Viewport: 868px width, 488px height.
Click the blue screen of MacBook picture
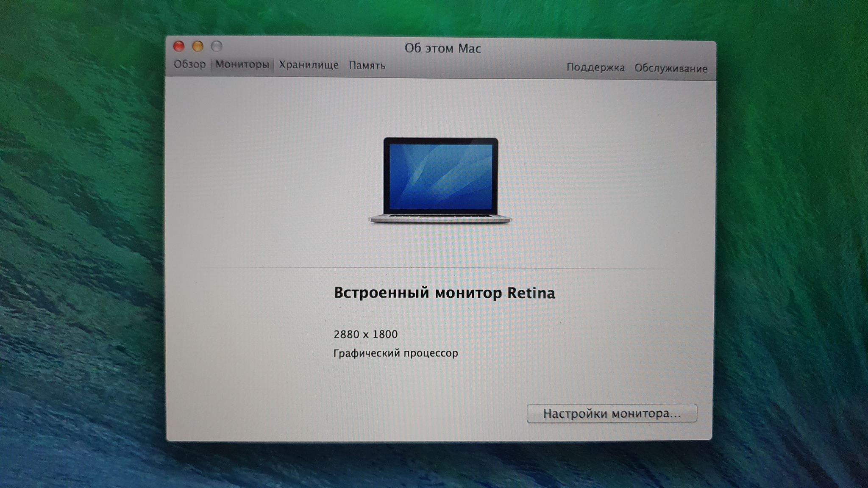coord(441,176)
